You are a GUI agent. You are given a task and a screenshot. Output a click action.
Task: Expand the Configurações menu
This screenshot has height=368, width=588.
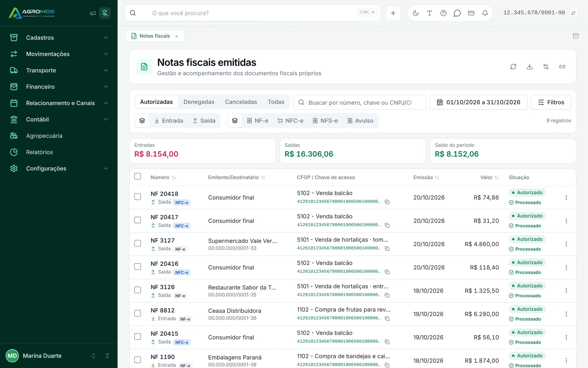[59, 168]
